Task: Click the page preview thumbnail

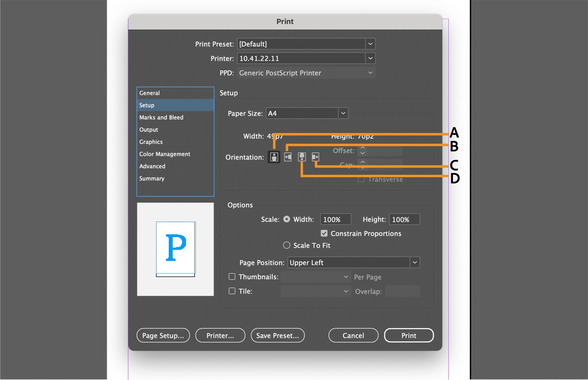Action: 175,249
